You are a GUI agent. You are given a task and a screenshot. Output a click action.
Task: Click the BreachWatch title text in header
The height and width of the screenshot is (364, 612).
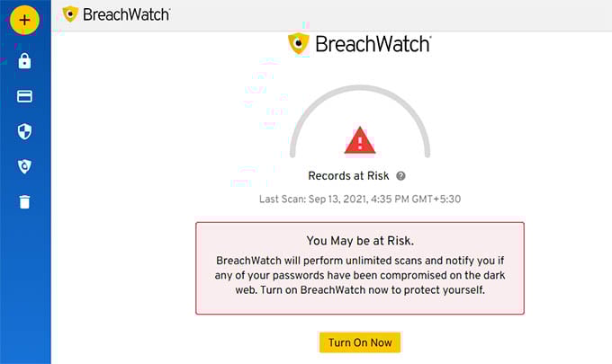(127, 14)
